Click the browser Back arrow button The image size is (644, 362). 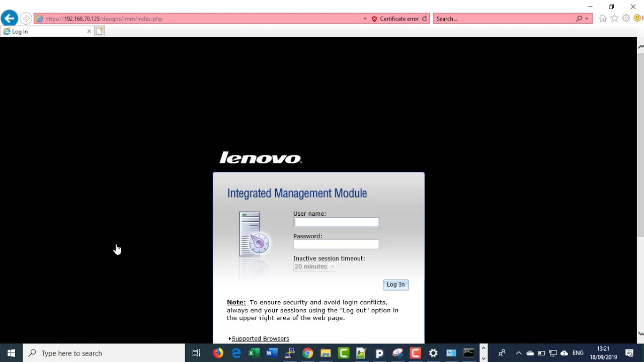click(9, 19)
